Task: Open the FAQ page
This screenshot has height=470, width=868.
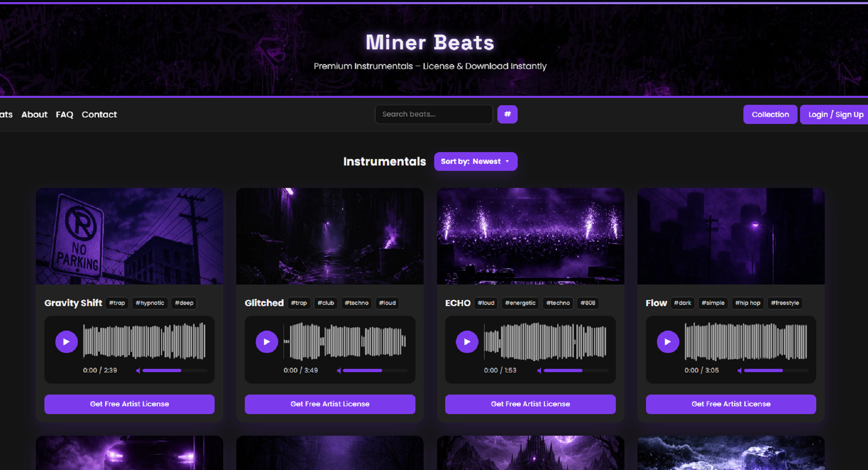Action: click(x=65, y=115)
